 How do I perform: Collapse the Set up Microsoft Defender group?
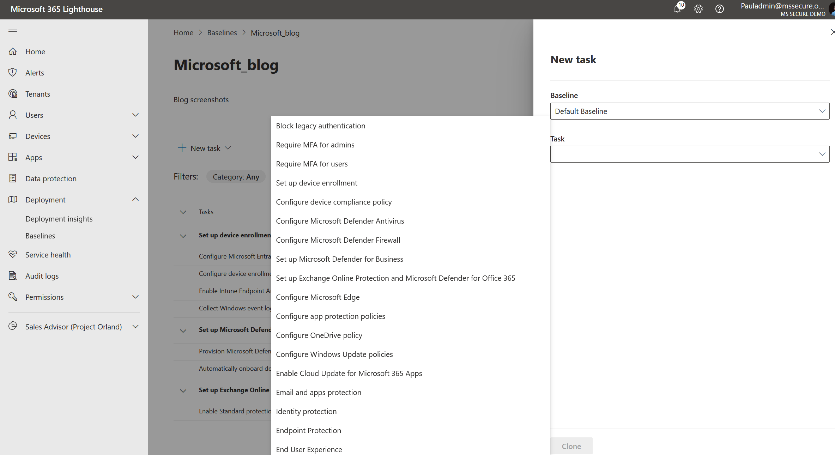(183, 330)
